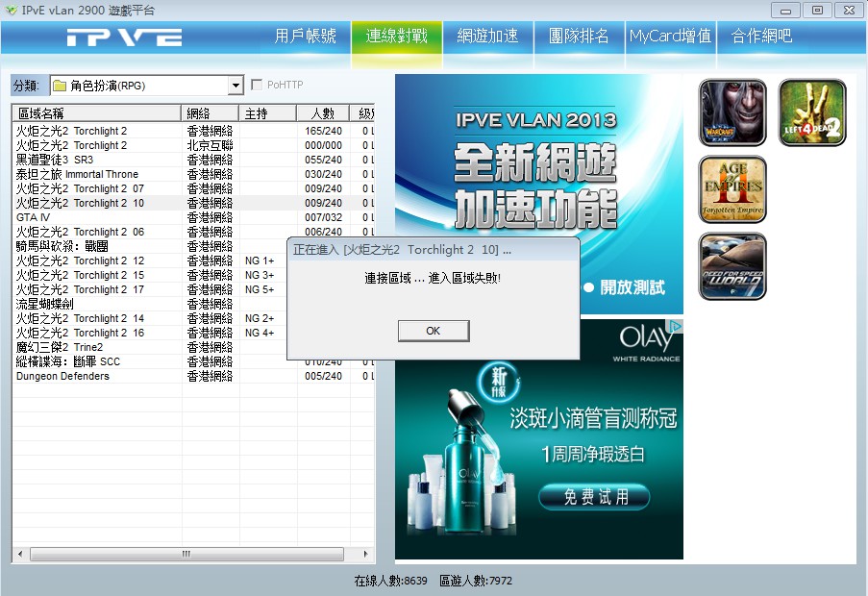Open the IPVE VLAN 2013 banner ad
Screen dimensions: 868x596
(538, 193)
